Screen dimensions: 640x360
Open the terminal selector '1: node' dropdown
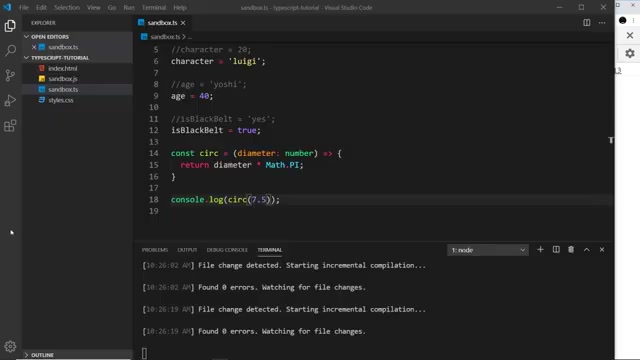click(x=488, y=250)
